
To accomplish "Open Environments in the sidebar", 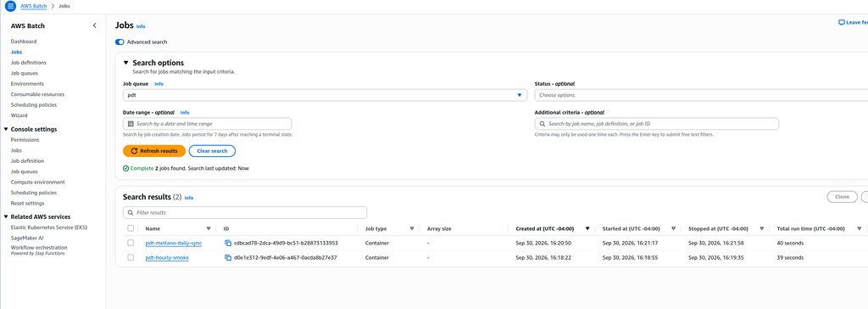I will point(27,84).
